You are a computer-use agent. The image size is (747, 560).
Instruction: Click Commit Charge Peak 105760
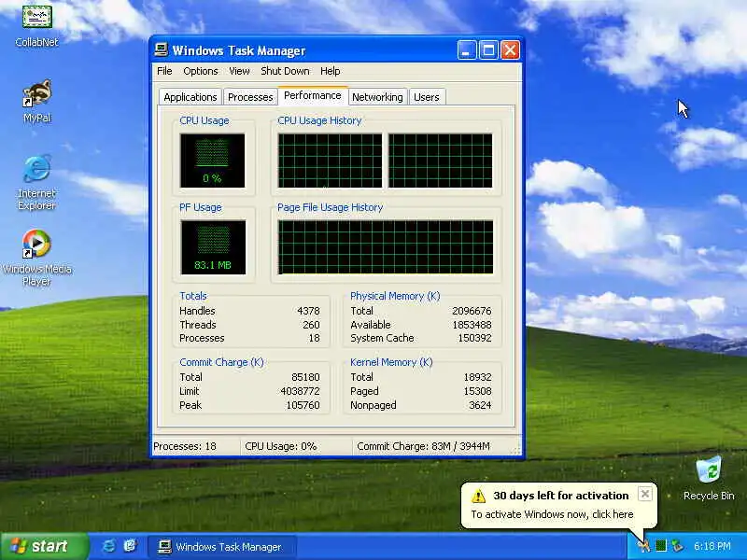(x=303, y=405)
